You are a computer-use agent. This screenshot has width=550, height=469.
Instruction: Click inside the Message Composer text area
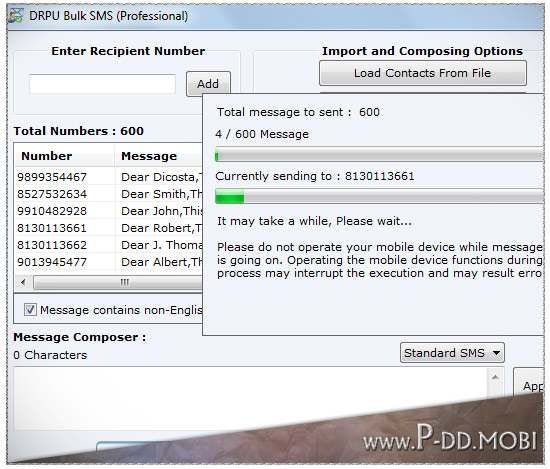coord(251,398)
